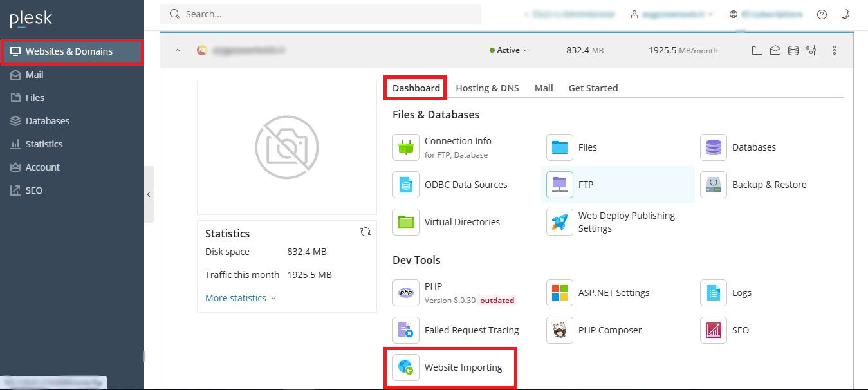Click the '832.4 MB' value in the domain row
This screenshot has width=868, height=390.
click(x=585, y=50)
